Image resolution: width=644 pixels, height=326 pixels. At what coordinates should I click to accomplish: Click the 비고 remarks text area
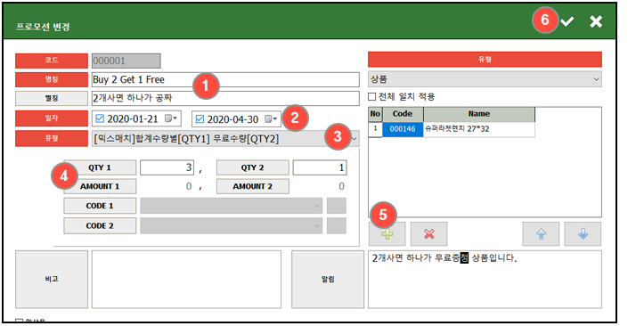point(186,279)
